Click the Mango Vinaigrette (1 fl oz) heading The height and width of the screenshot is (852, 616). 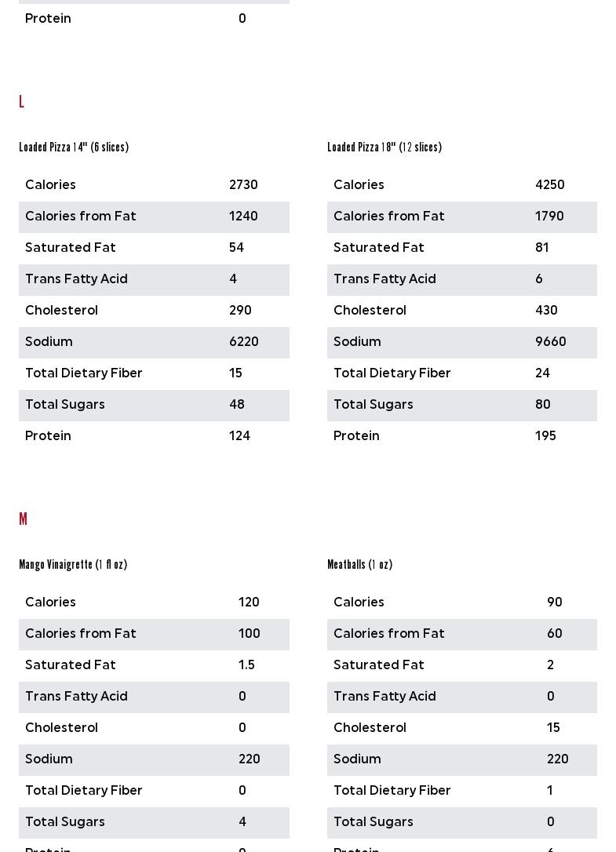[73, 565]
